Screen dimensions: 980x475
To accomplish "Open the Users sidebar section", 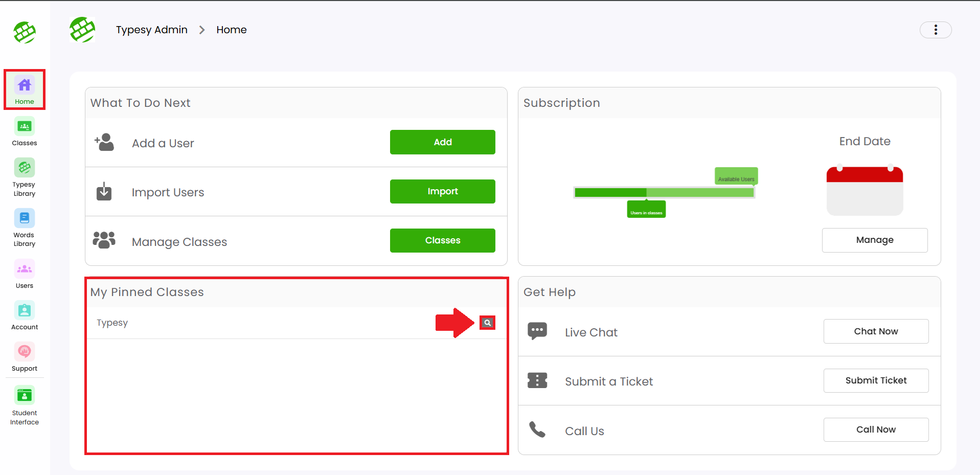I will point(25,274).
